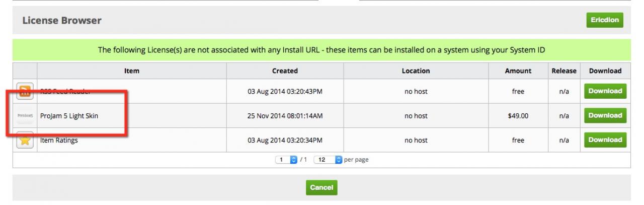Click 'free' in the Item Ratings row
The height and width of the screenshot is (205, 644).
[x=518, y=140]
